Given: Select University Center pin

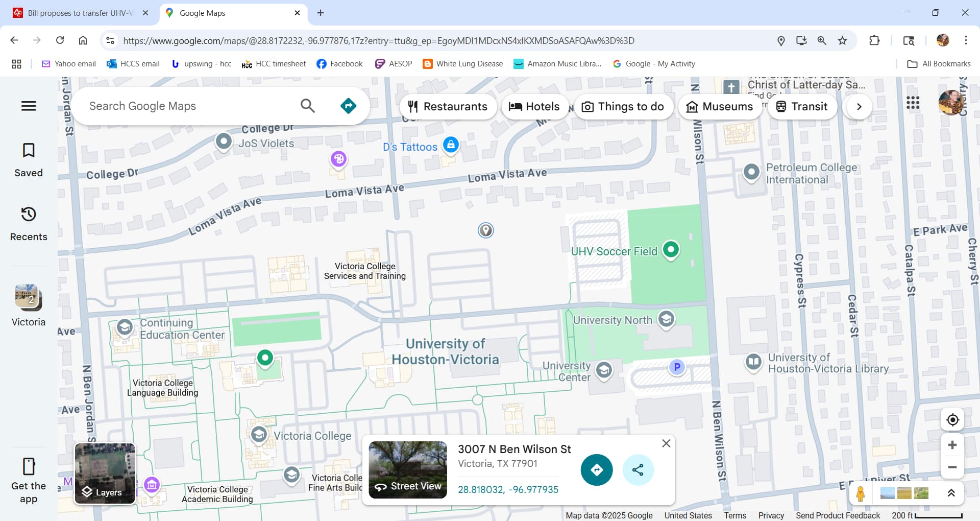Looking at the screenshot, I should click(x=604, y=370).
